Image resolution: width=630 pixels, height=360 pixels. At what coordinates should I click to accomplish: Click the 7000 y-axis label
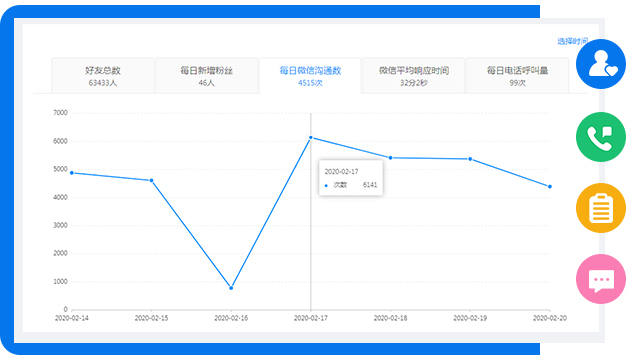click(60, 112)
